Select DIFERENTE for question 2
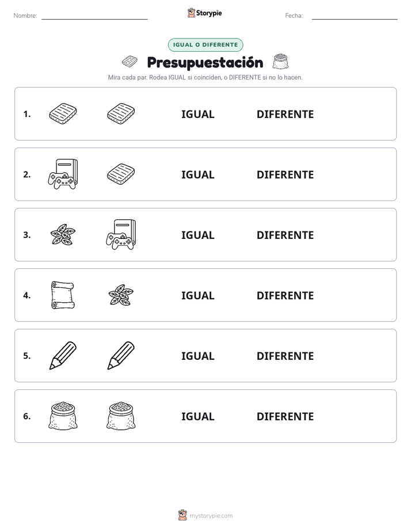The image size is (411, 532). click(x=285, y=174)
